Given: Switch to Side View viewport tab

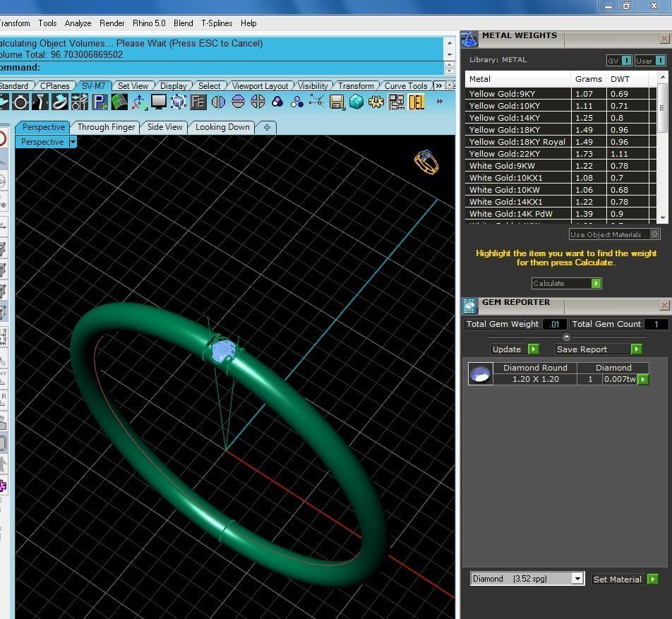Looking at the screenshot, I should [x=165, y=127].
